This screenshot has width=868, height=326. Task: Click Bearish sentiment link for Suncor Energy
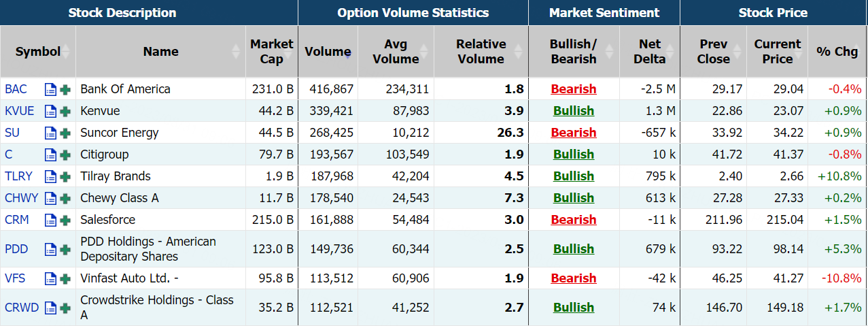574,133
